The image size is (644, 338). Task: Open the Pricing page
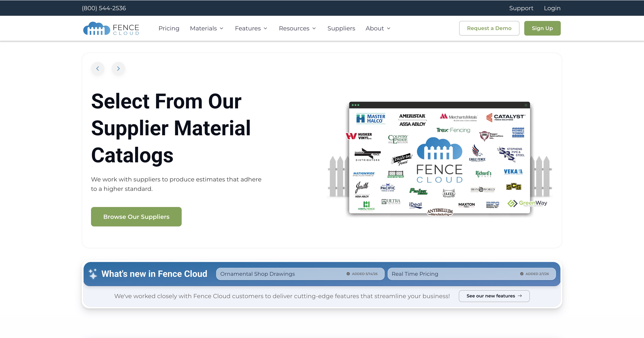point(169,29)
